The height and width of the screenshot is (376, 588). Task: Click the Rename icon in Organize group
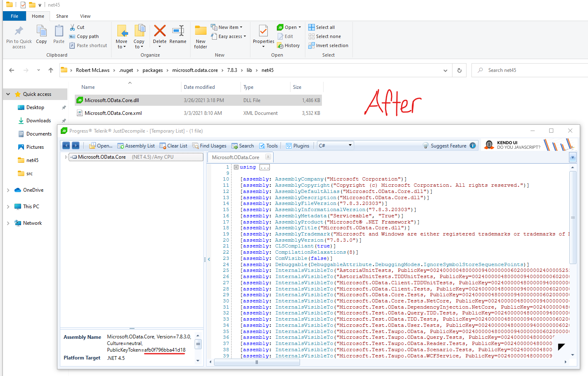178,31
